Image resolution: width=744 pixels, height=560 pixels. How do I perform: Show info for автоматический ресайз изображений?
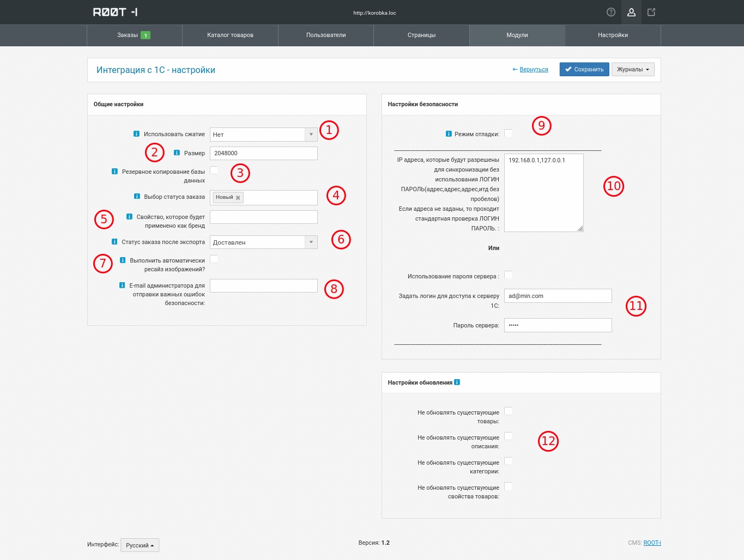123,260
